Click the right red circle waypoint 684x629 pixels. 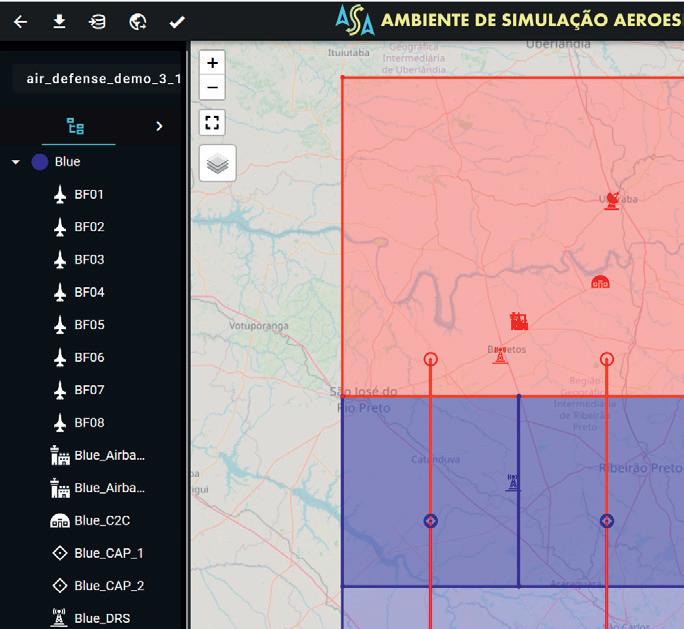(607, 359)
